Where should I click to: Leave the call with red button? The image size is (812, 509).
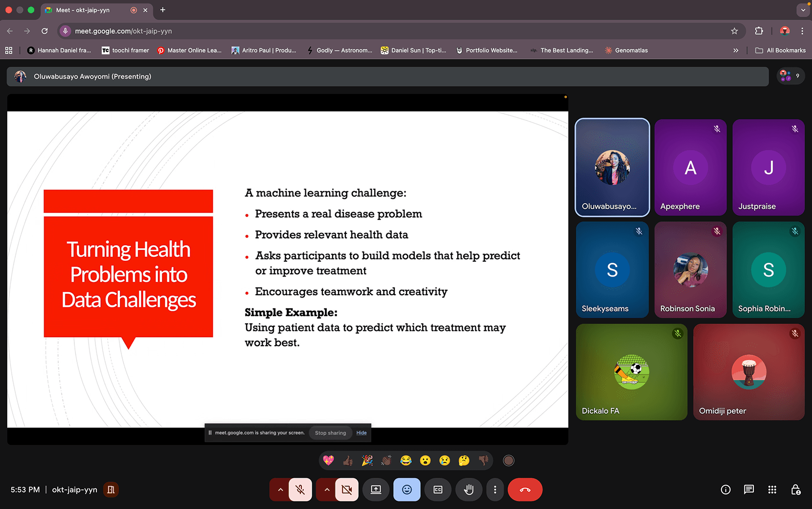(x=525, y=489)
